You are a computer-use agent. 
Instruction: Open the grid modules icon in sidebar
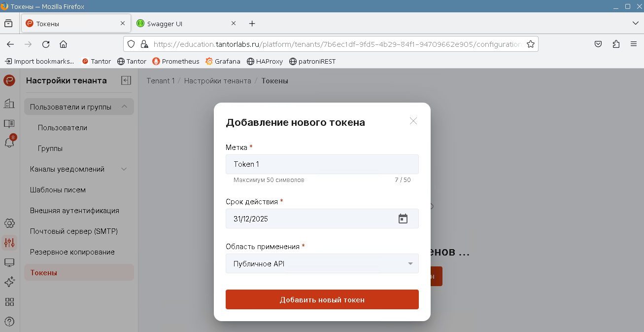point(9,302)
